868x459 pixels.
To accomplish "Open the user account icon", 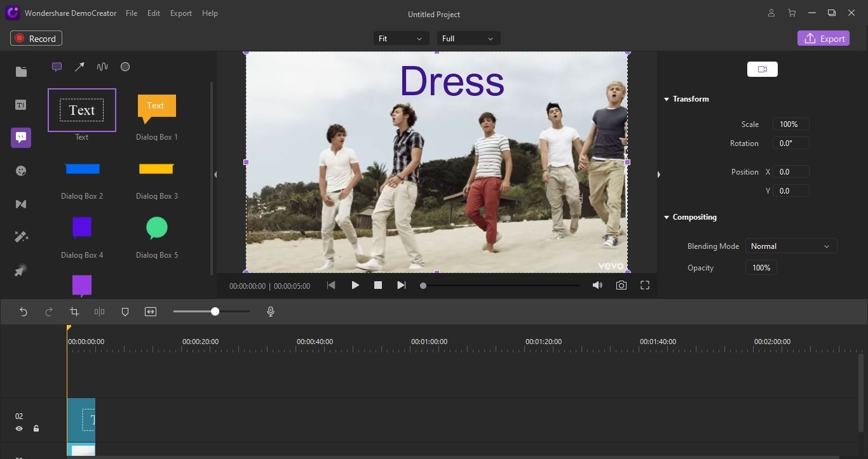I will click(771, 13).
